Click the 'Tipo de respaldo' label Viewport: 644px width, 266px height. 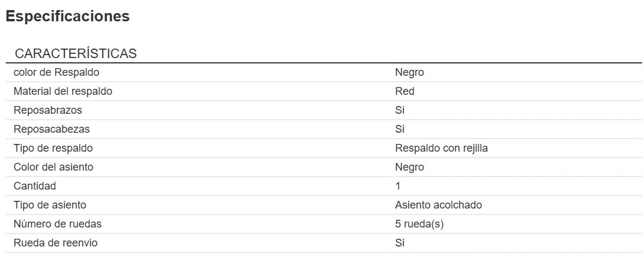point(53,148)
